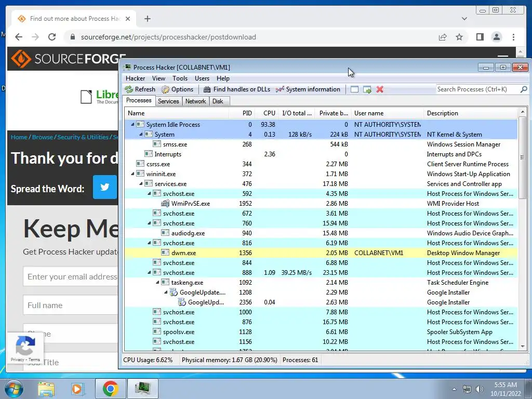The width and height of the screenshot is (532, 399).
Task: Click the Refresh toolbar icon in Process Hacker
Action: click(129, 89)
